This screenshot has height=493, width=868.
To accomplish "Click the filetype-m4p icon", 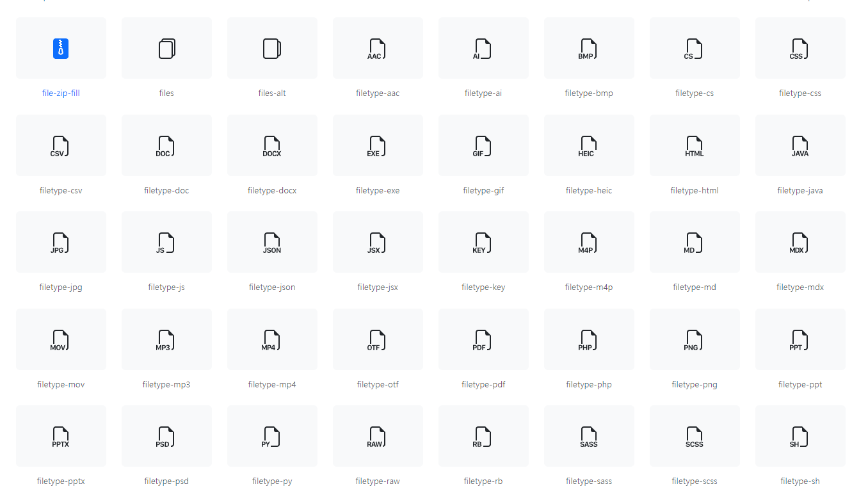I will (x=589, y=243).
